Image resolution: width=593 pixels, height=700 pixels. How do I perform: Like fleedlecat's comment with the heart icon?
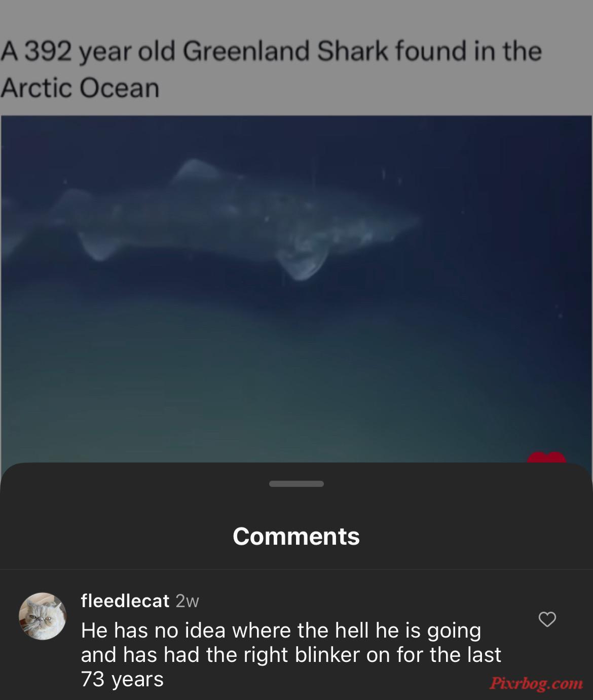pyautogui.click(x=547, y=619)
